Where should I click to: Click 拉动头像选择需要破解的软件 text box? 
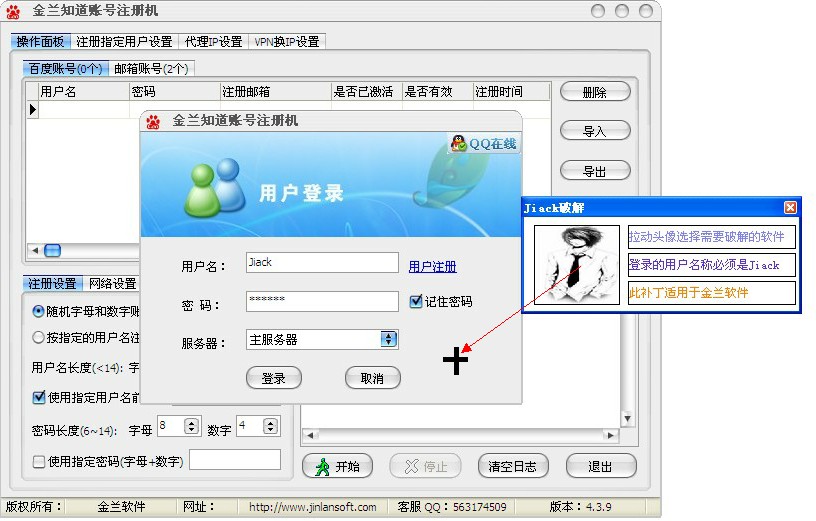[712, 237]
